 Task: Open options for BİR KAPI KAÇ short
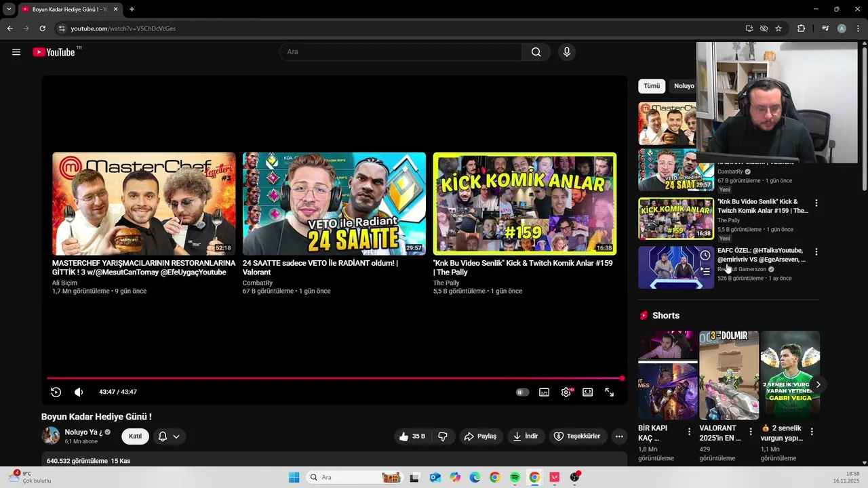point(689,431)
